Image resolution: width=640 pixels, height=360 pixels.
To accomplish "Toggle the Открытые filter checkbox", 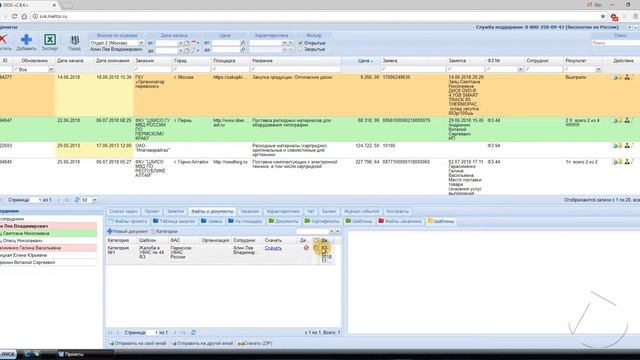I will 300,43.
